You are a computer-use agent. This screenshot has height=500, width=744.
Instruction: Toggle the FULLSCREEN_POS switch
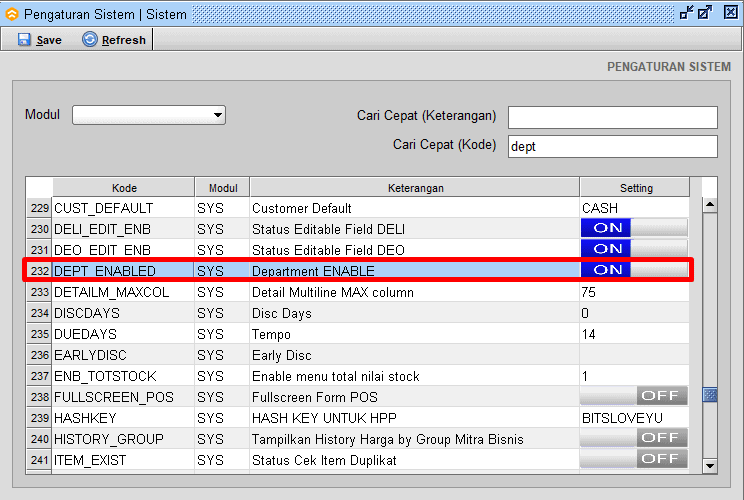tap(634, 396)
